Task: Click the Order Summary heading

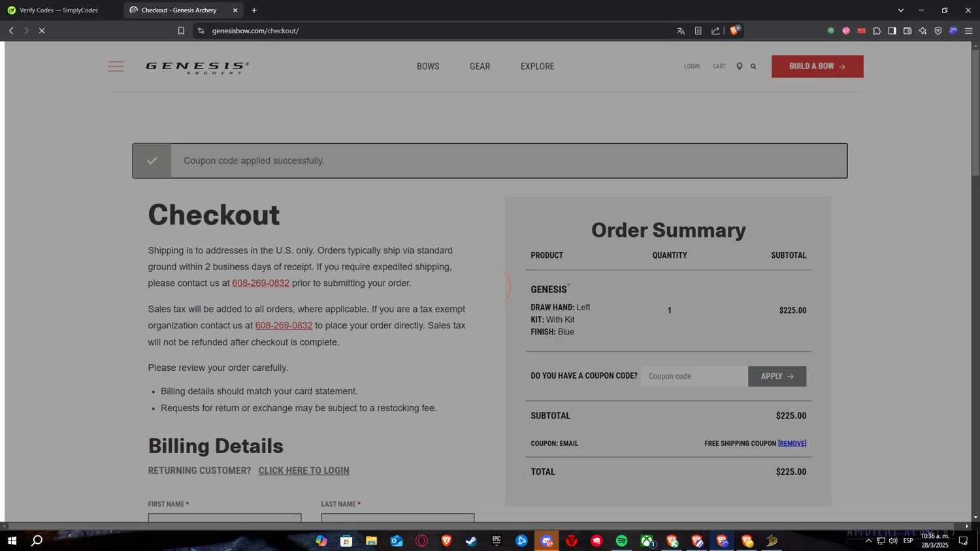Action: [x=668, y=230]
